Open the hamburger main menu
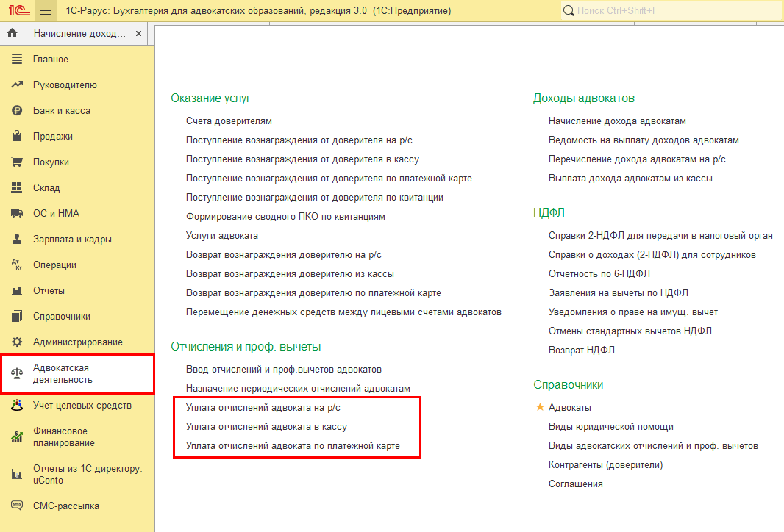 coord(46,11)
